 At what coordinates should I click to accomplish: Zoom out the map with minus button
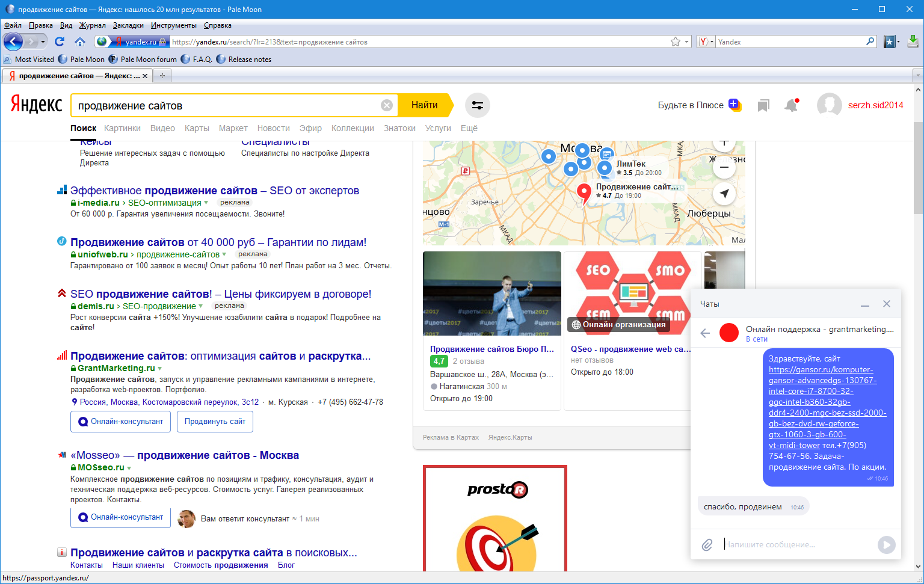click(724, 167)
